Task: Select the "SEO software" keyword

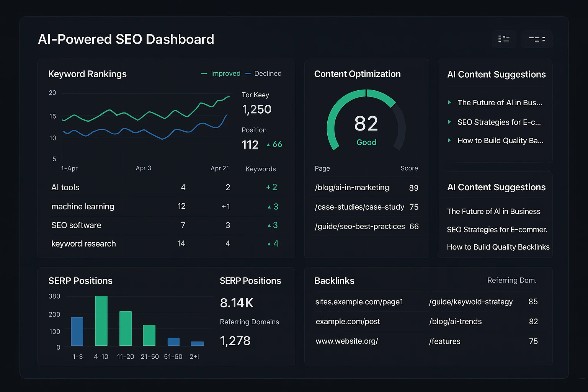Action: pos(76,225)
